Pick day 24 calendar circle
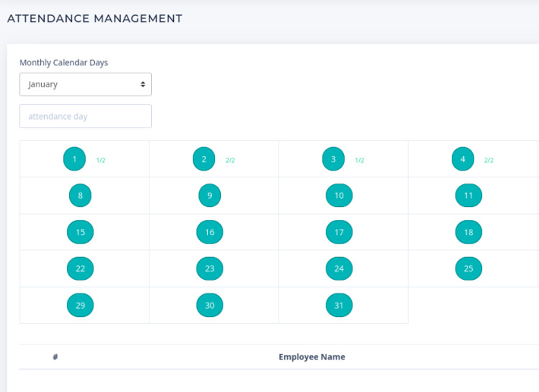The image size is (539, 392). pos(339,269)
